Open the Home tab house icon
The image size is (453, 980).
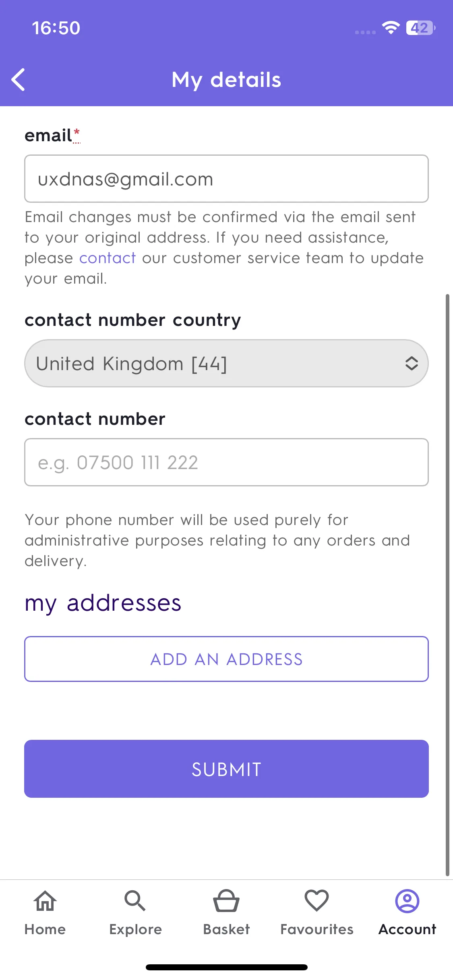pos(45,901)
